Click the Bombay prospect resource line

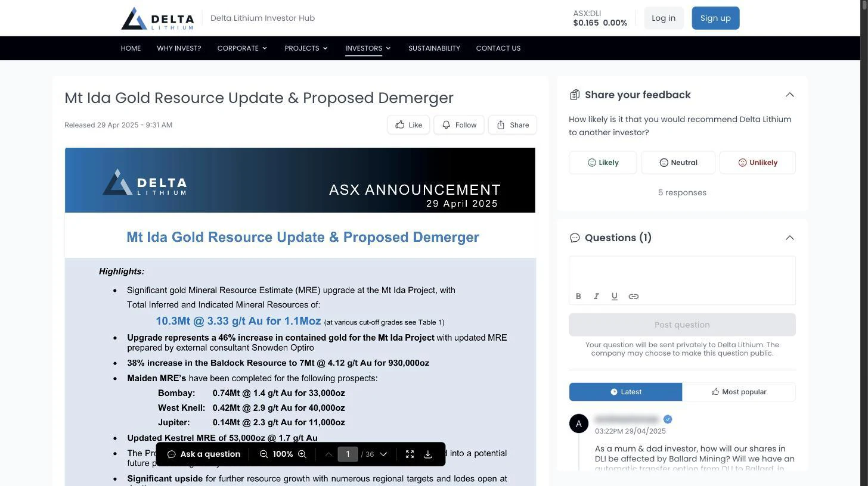pyautogui.click(x=252, y=393)
